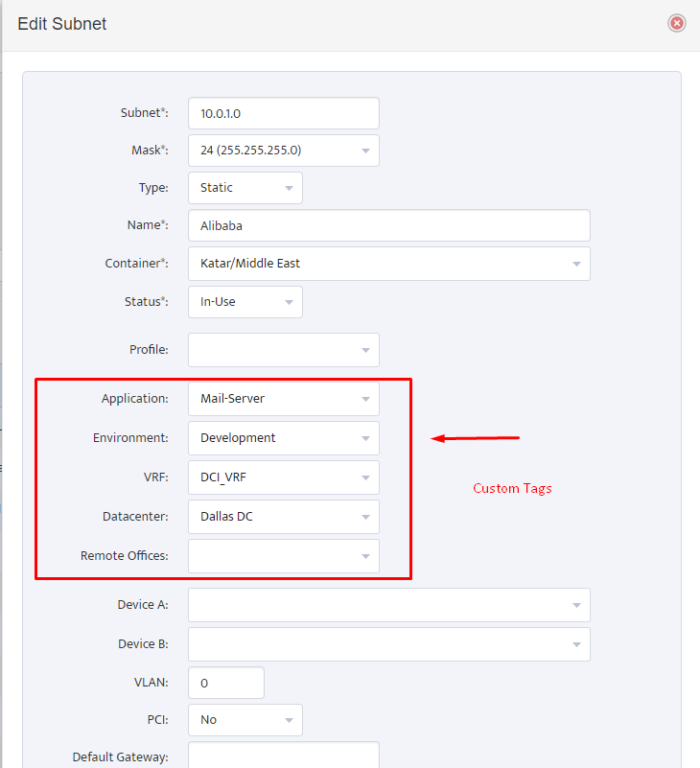Image resolution: width=700 pixels, height=768 pixels.
Task: Open the VRF dropdown DCI_VRF
Action: coord(284,477)
